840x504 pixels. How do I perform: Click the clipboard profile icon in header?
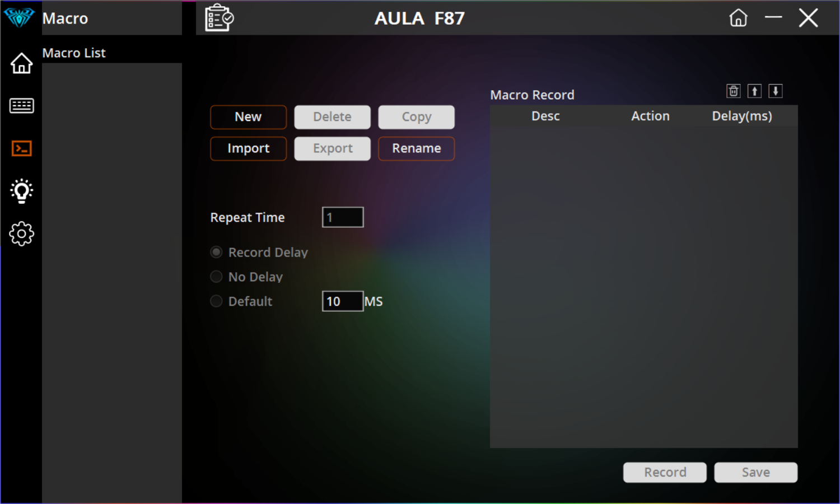[x=219, y=17]
